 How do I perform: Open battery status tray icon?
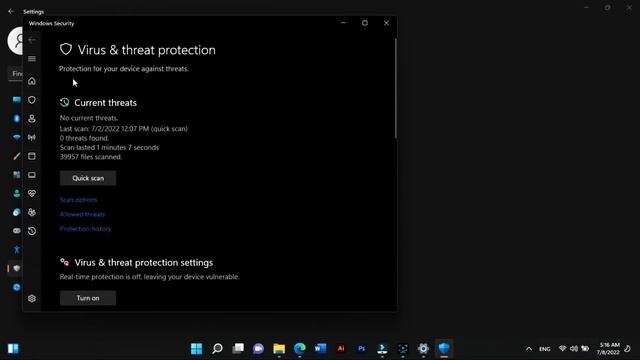pyautogui.click(x=585, y=349)
